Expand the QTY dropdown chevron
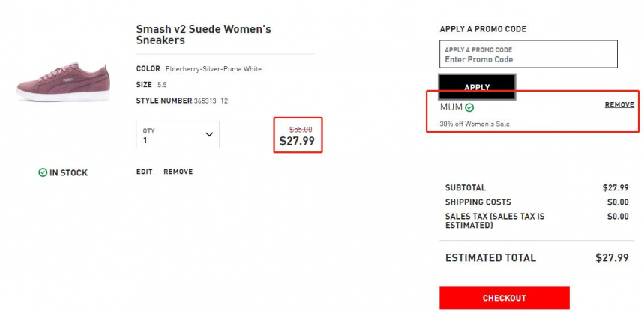Viewport: 644px width, 312px height. (x=209, y=134)
